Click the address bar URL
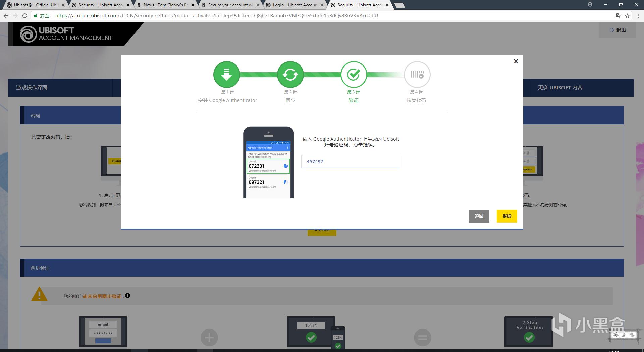 coord(216,16)
